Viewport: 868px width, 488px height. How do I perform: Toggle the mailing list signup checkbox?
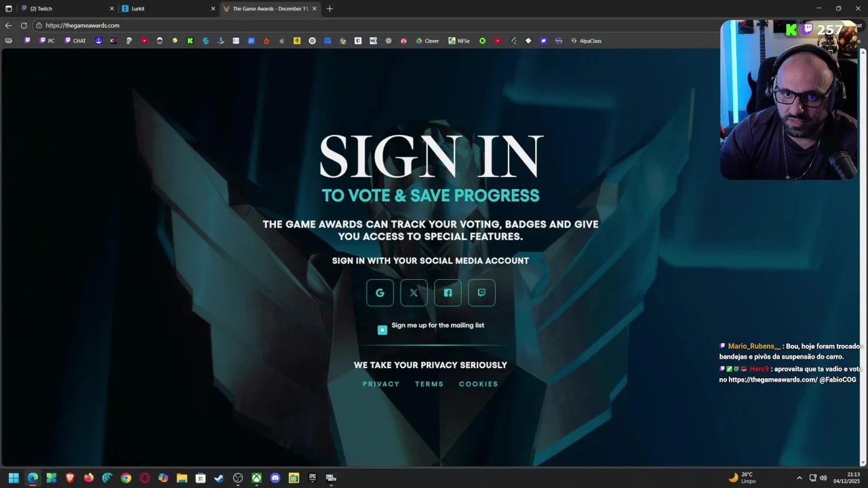click(382, 329)
